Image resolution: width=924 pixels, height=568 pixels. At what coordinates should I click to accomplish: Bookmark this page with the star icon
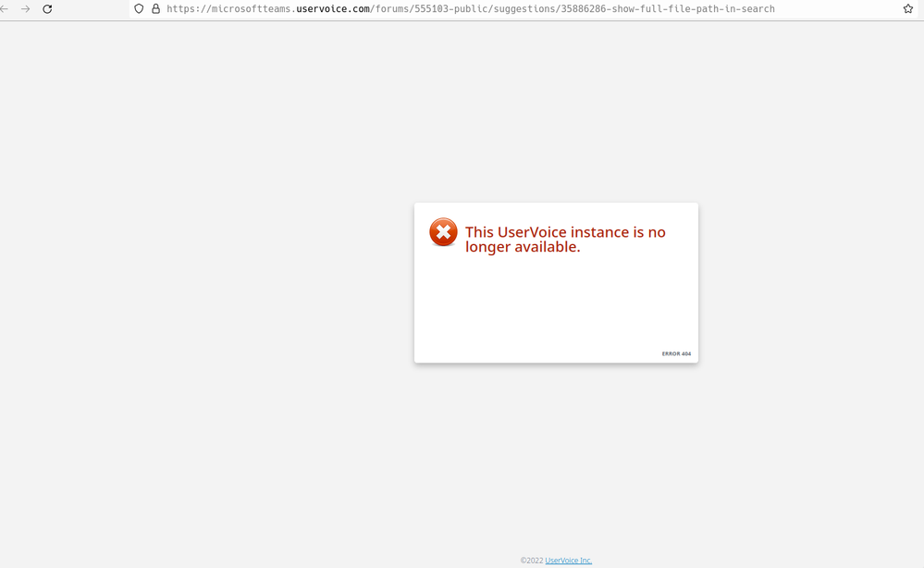[908, 9]
